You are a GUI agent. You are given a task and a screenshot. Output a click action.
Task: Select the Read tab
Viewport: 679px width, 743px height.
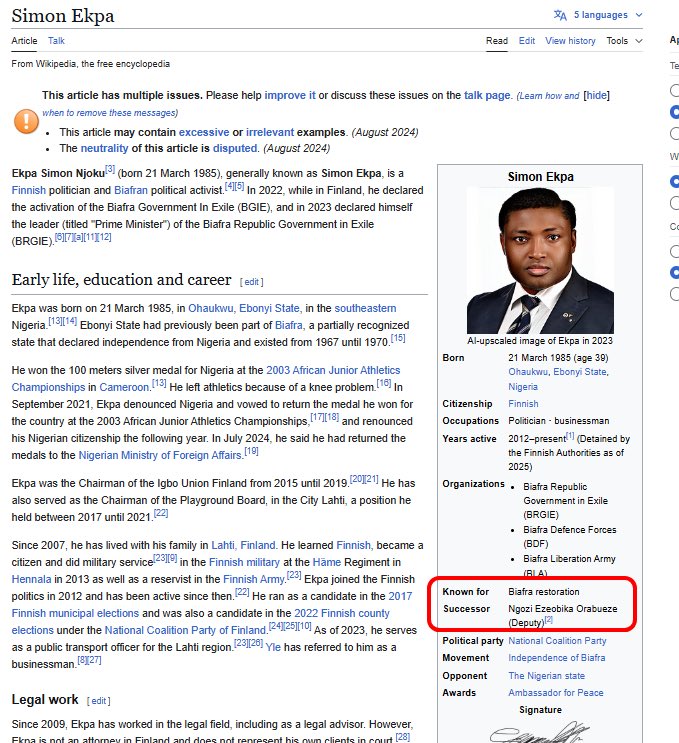[497, 41]
